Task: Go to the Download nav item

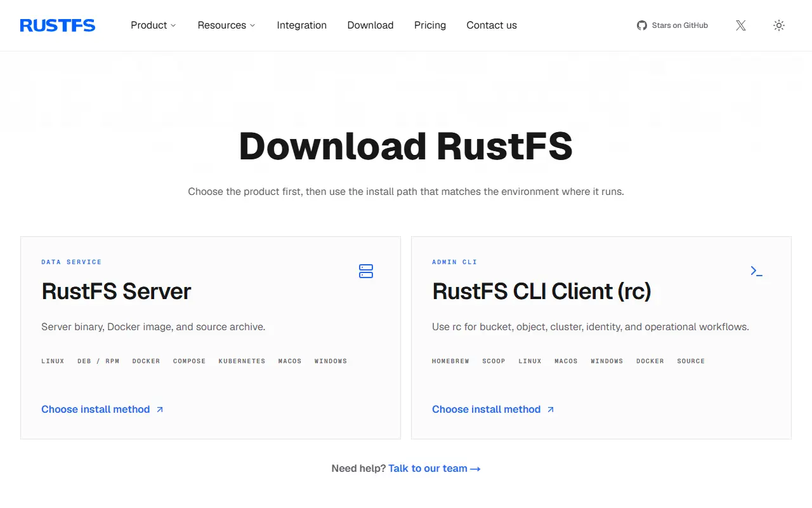Action: pyautogui.click(x=370, y=25)
